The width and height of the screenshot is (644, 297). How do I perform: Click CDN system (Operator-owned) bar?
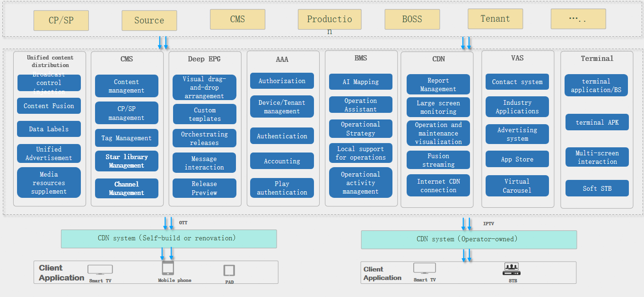tap(469, 239)
